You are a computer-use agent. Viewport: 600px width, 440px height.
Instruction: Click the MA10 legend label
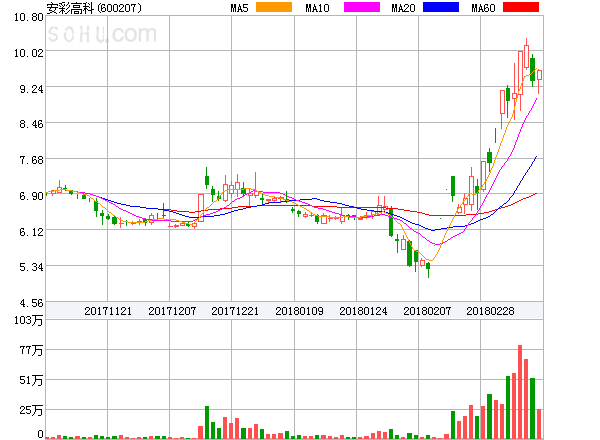(x=317, y=8)
